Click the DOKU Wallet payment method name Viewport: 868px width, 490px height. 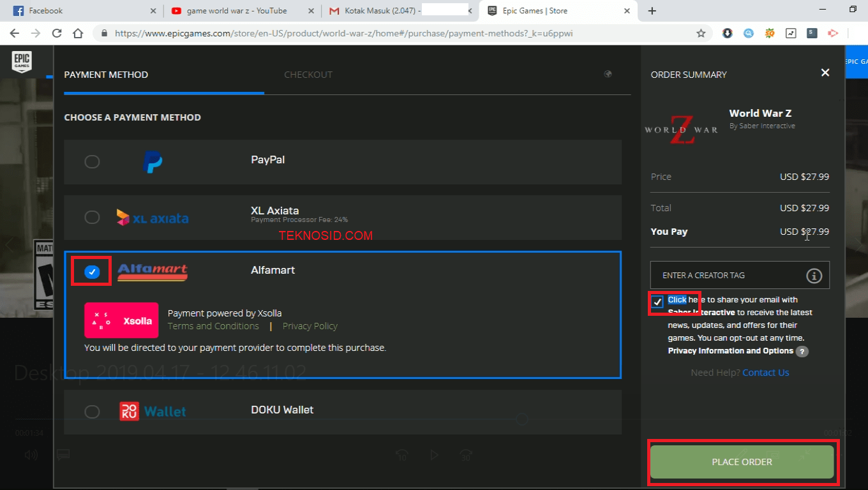282,410
